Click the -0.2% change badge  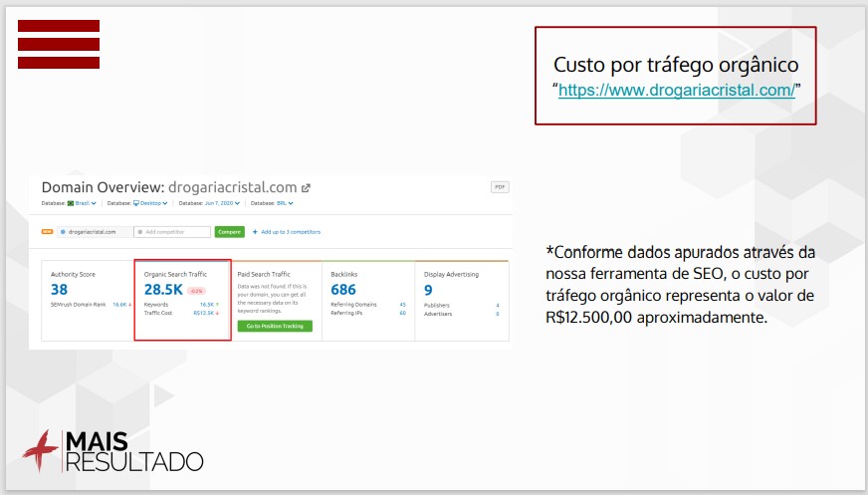196,291
